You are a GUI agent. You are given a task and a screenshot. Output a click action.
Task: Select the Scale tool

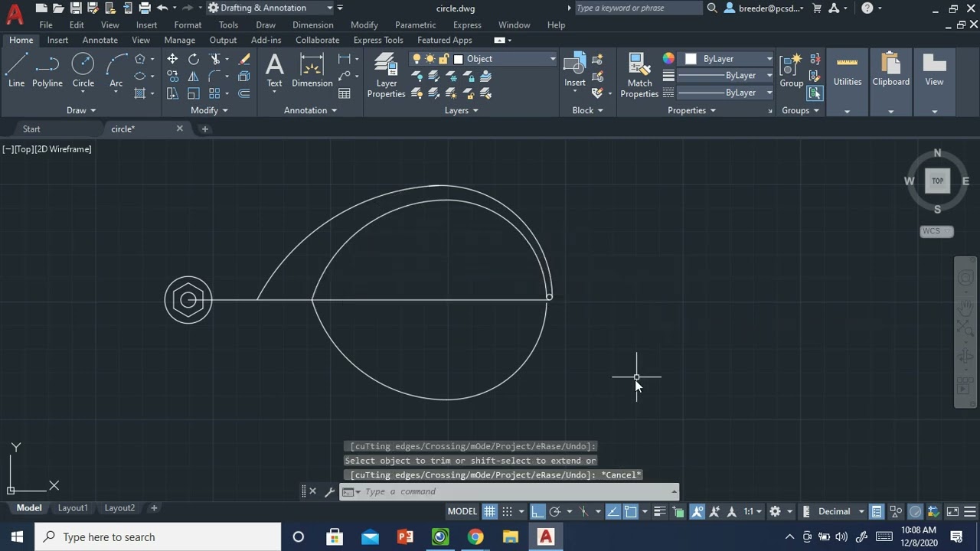coord(194,93)
